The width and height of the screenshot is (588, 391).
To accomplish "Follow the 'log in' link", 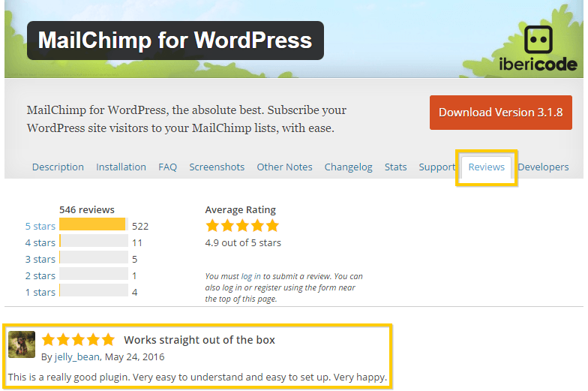I will 250,276.
